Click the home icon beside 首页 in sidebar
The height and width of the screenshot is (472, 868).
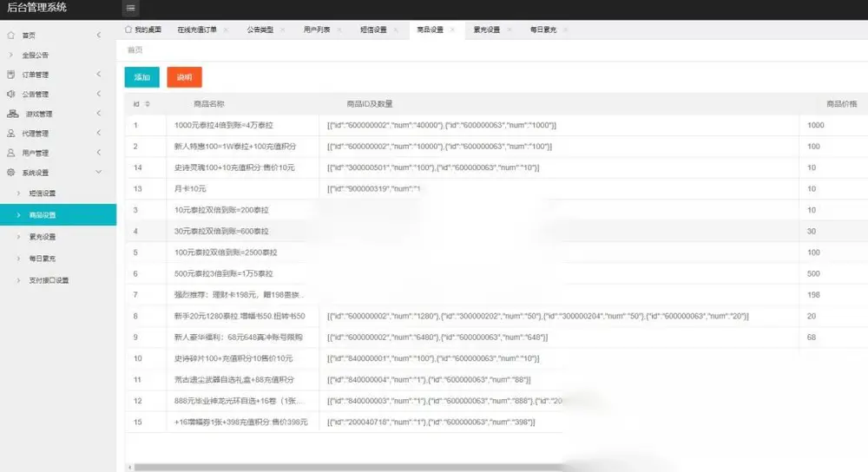11,36
